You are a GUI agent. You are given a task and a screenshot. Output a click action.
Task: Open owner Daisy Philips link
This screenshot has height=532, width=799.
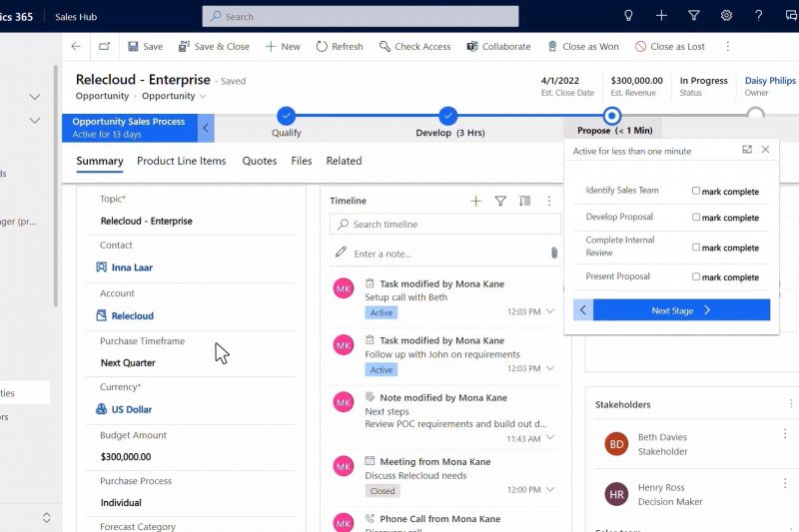(x=770, y=81)
